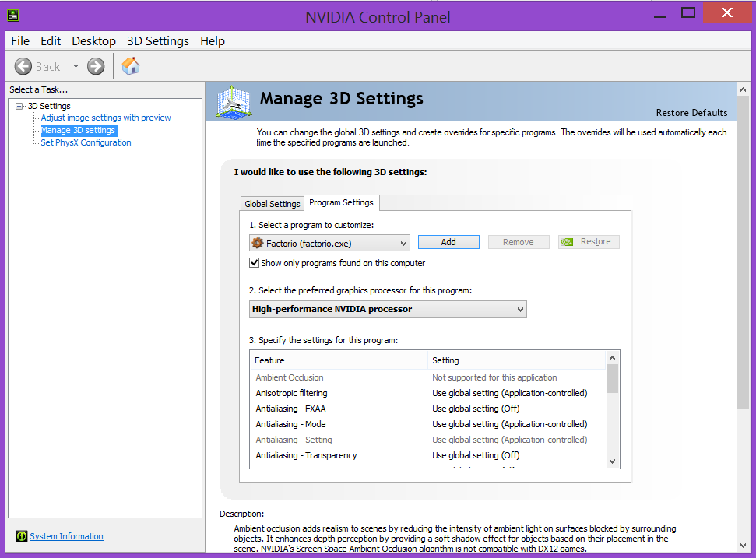
Task: Open Back button history dropdown arrow
Action: pos(76,66)
